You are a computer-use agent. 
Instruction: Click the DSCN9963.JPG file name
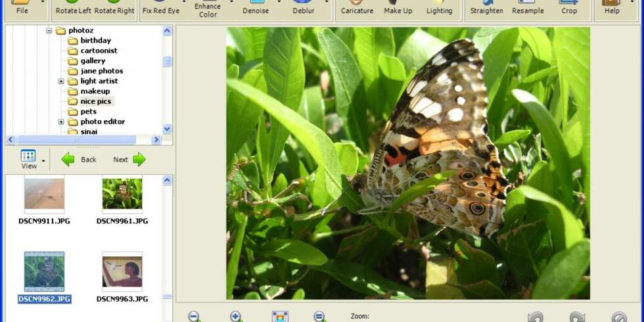click(x=122, y=299)
